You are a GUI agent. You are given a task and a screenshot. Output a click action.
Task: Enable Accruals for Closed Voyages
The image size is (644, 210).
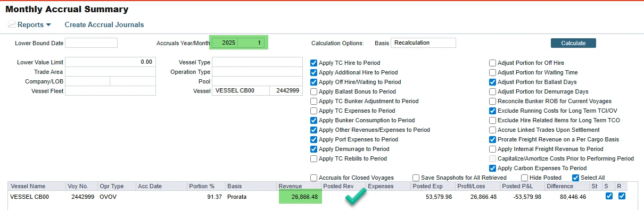click(x=314, y=178)
